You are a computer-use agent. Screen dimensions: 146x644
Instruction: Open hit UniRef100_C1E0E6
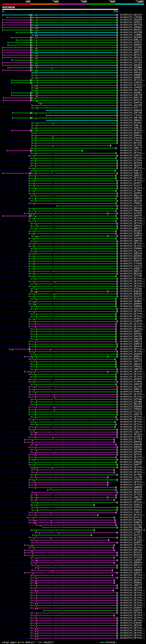point(131,17)
